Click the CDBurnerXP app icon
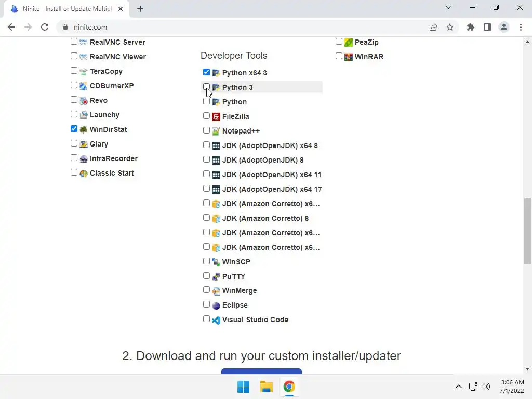The height and width of the screenshot is (399, 532). [84, 86]
